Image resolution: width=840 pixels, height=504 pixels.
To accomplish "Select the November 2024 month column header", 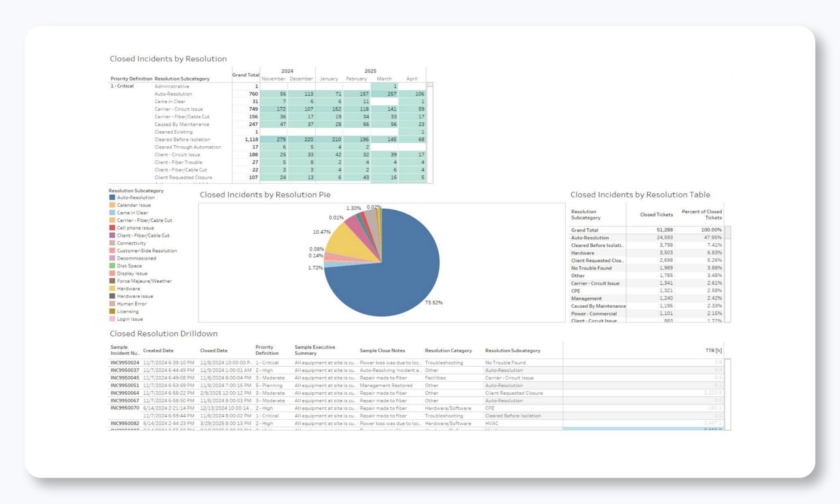I will click(x=273, y=79).
